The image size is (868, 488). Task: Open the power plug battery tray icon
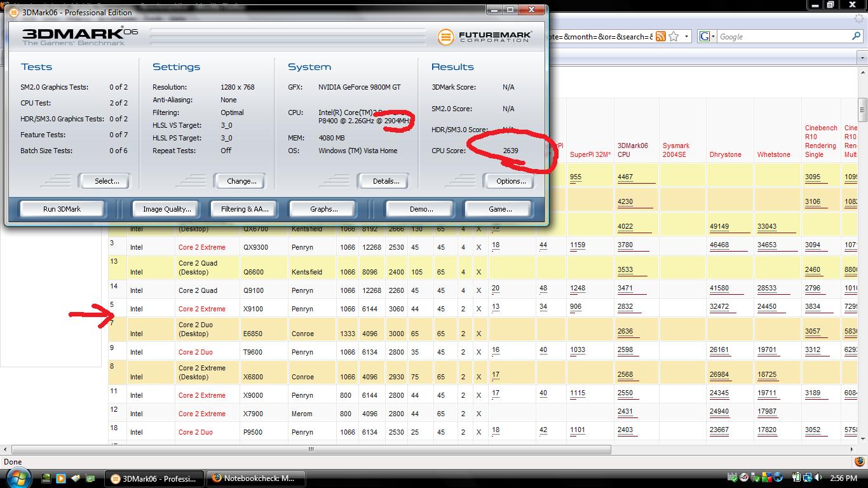(797, 477)
